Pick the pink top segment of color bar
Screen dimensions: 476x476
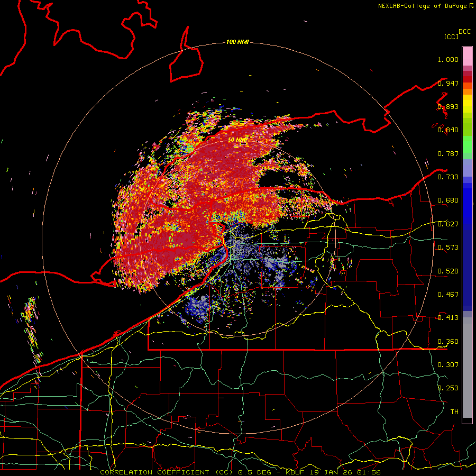tap(467, 56)
